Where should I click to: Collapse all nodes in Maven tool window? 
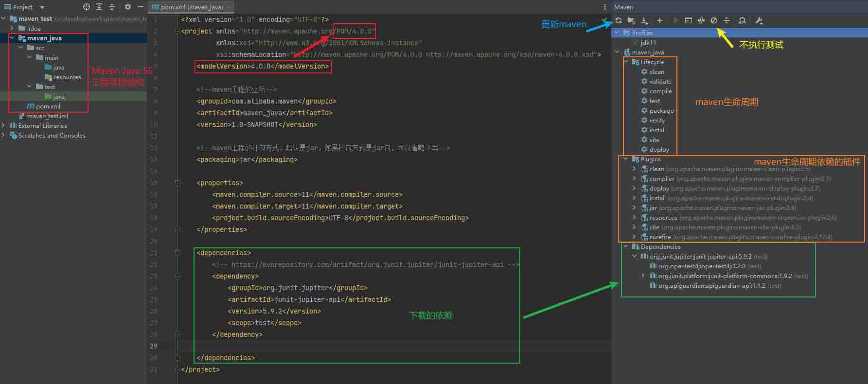tap(726, 20)
